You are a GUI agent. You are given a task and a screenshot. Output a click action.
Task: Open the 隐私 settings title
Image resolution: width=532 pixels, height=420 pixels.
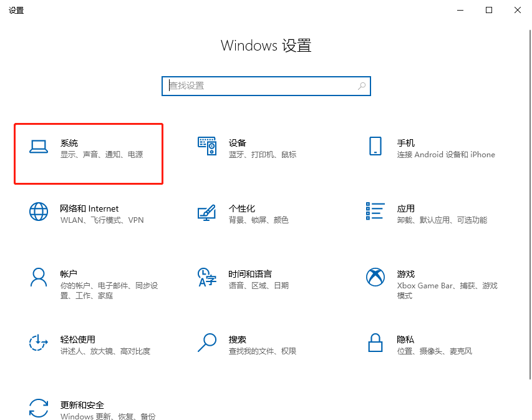coord(405,339)
